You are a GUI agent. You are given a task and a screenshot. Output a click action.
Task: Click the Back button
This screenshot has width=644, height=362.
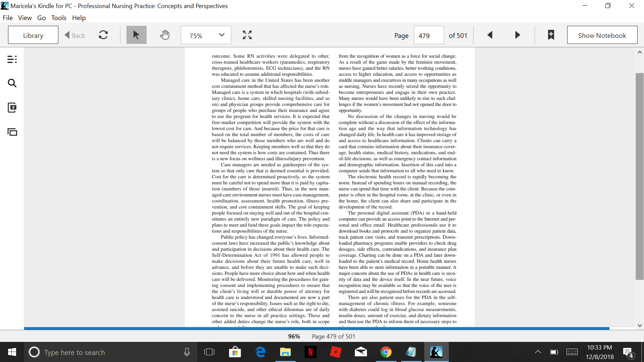pos(75,35)
